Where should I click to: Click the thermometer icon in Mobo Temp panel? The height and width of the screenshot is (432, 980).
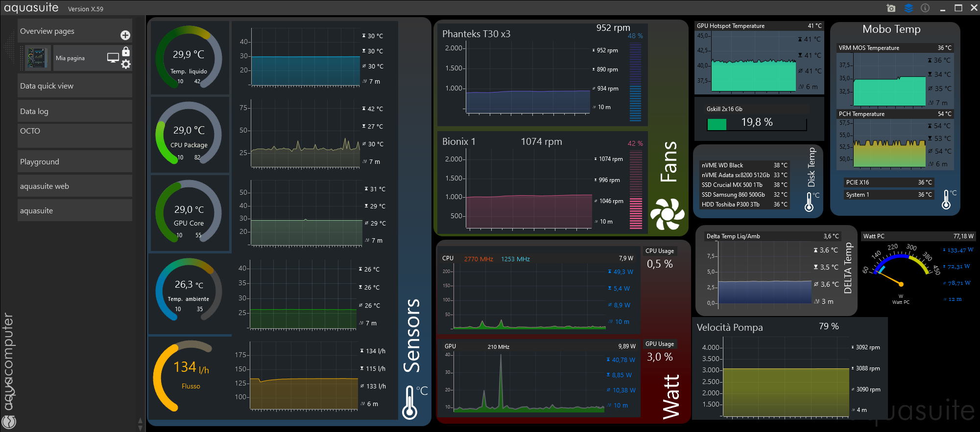tap(946, 200)
